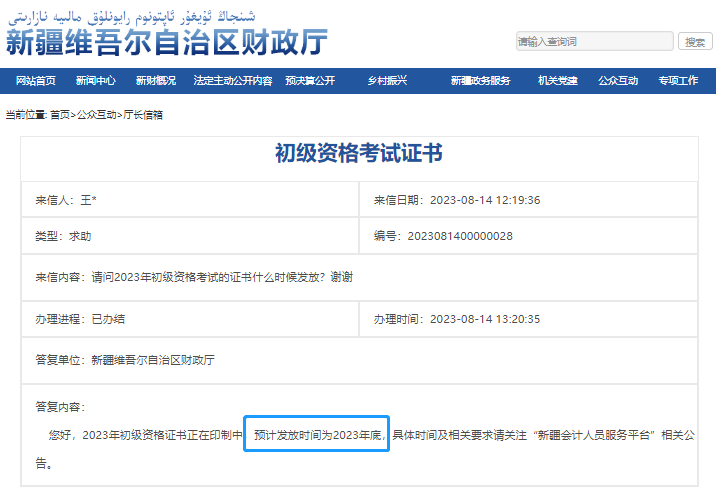
Task: Click the 初级资格考试证书 page title
Action: [x=358, y=154]
